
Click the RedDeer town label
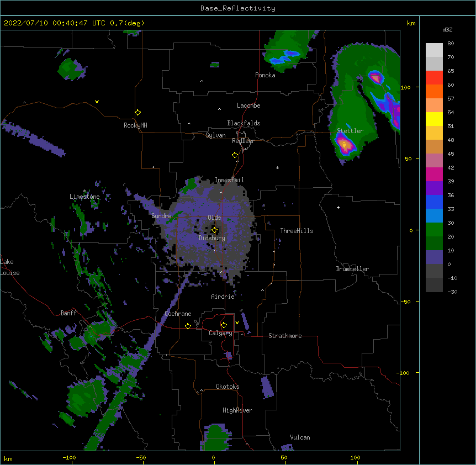click(x=243, y=141)
